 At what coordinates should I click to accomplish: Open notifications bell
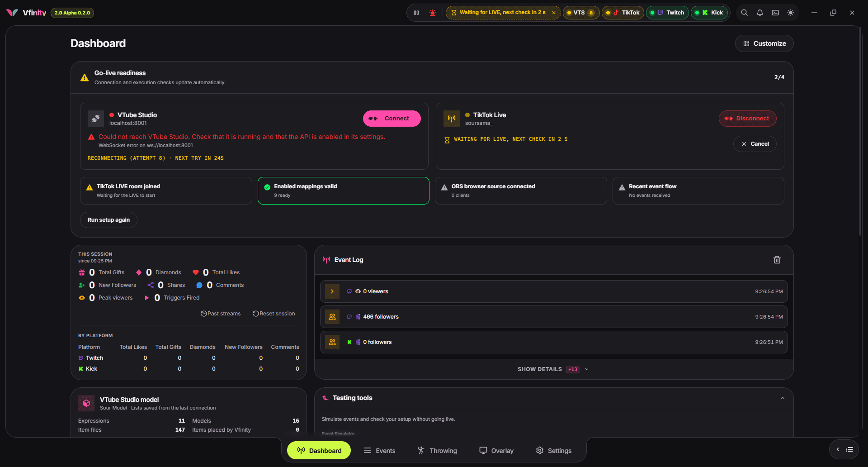760,13
